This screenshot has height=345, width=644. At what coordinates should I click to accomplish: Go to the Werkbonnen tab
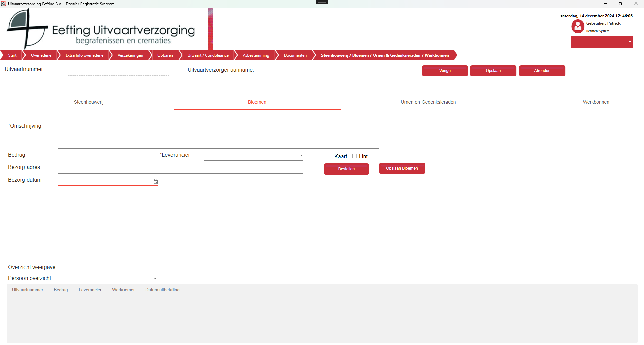(596, 102)
